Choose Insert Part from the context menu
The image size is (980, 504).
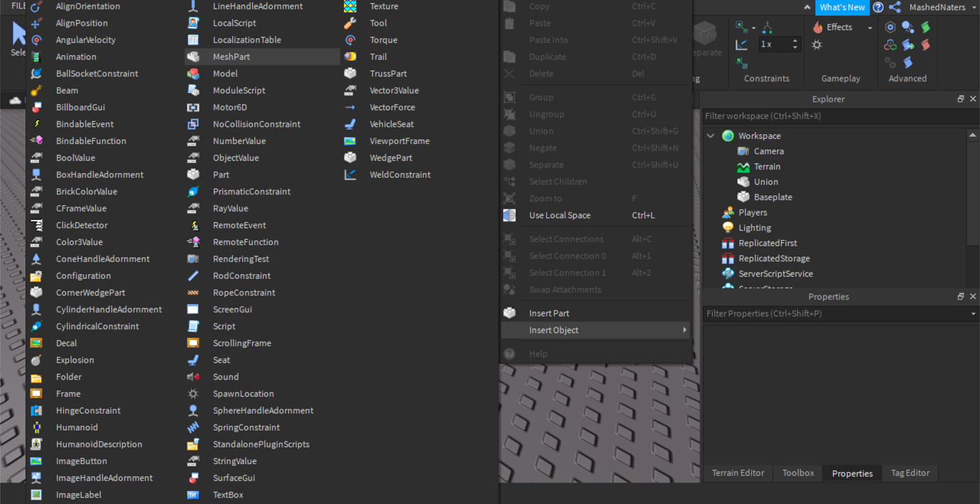pyautogui.click(x=549, y=314)
